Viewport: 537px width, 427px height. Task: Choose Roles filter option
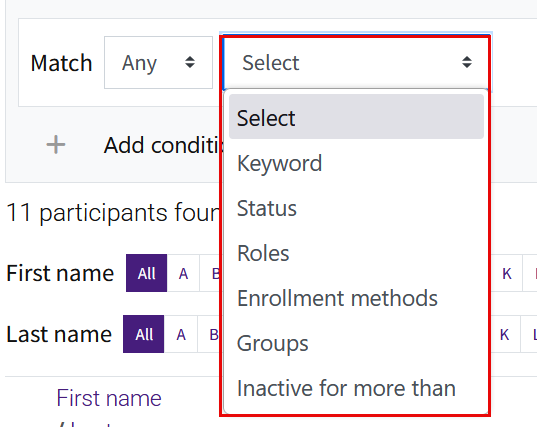pos(356,253)
